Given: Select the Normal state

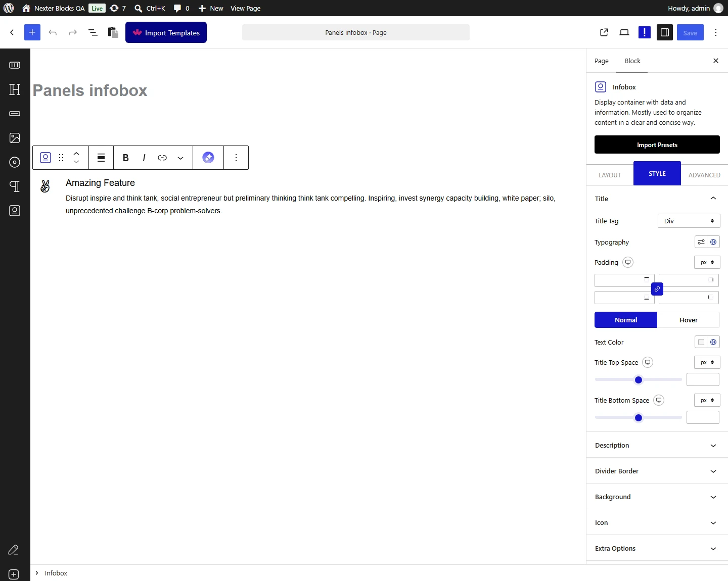Looking at the screenshot, I should (626, 320).
